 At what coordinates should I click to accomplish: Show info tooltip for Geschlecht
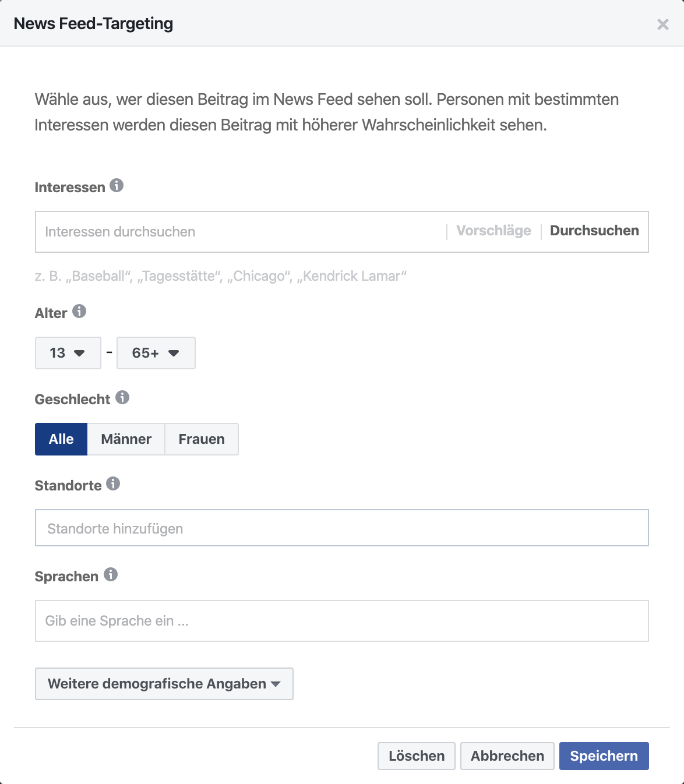[122, 397]
